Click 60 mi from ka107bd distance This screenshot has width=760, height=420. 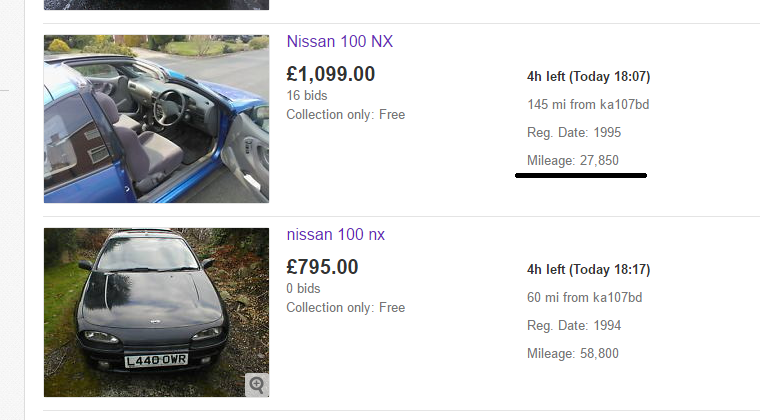coord(585,297)
